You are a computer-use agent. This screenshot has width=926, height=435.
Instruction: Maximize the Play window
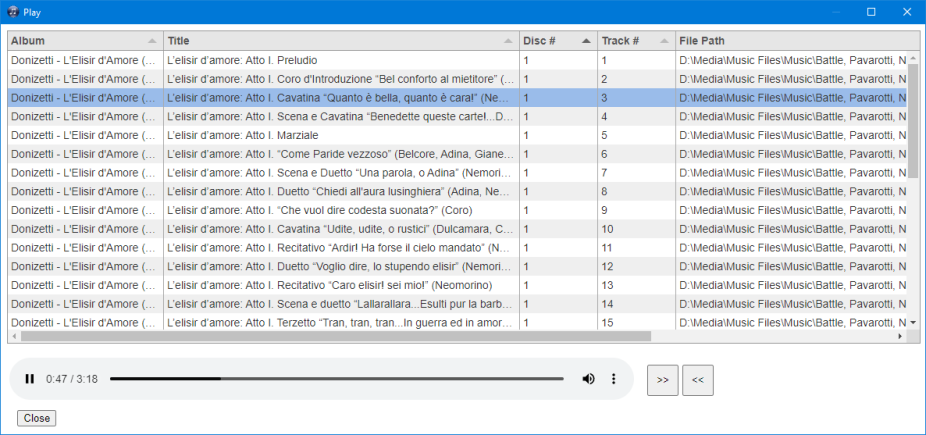pyautogui.click(x=871, y=12)
